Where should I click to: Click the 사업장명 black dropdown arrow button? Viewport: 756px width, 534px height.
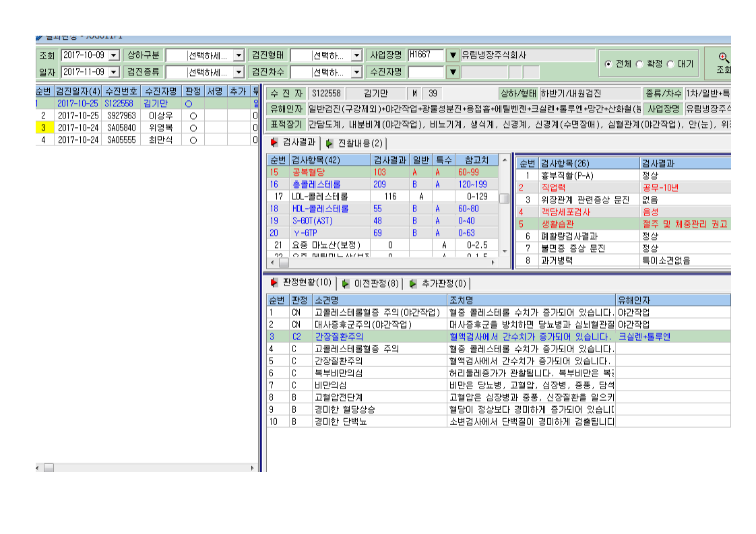tap(452, 55)
